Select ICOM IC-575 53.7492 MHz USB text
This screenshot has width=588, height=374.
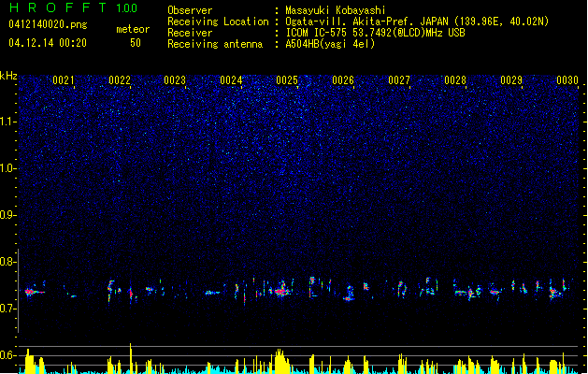(375, 33)
